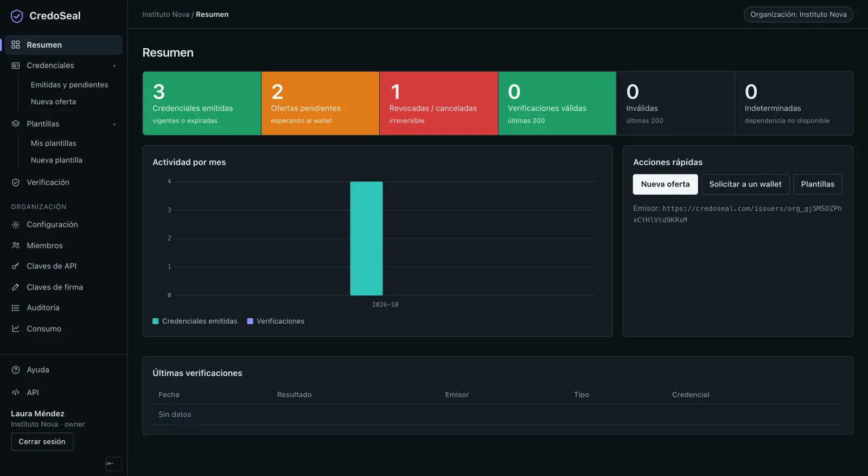Open the Inválidas stat card
This screenshot has width=868, height=476.
[x=675, y=104]
